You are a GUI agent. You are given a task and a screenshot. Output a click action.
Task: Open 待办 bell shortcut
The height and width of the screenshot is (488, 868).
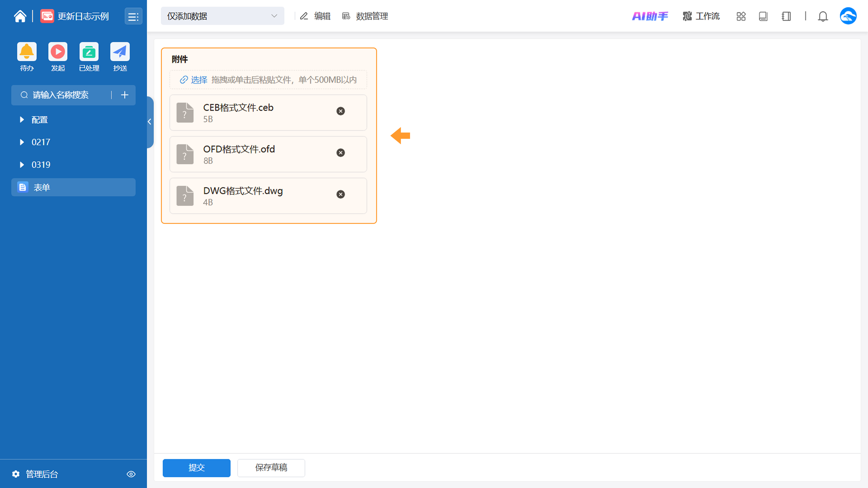point(27,52)
